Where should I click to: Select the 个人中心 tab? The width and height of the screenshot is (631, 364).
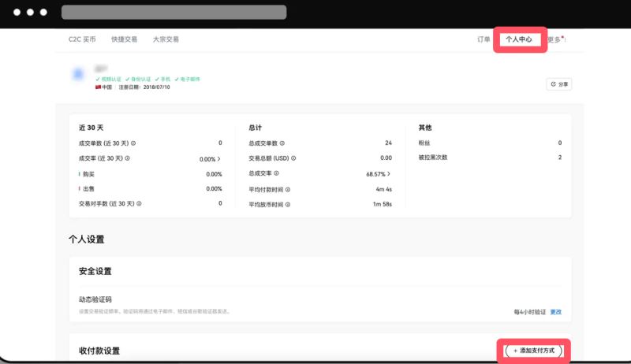pyautogui.click(x=519, y=39)
